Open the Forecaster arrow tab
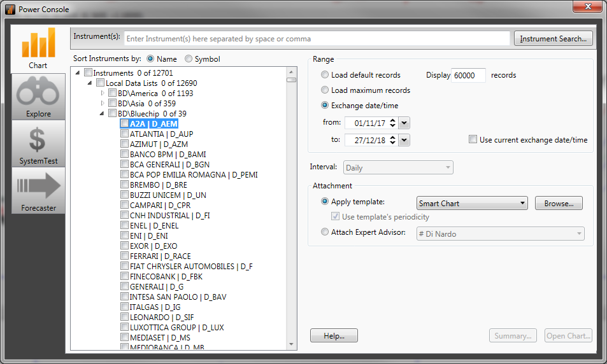Viewport: 607px width, 364px height. coord(38,191)
